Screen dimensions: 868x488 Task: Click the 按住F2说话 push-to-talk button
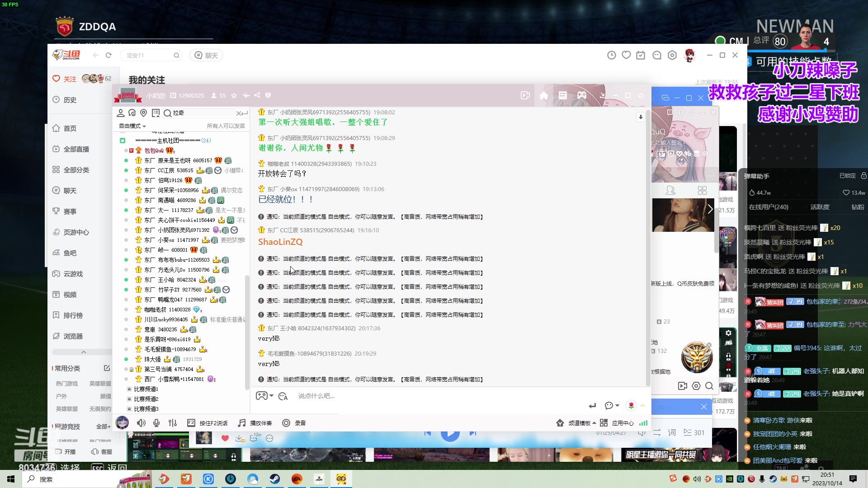(x=207, y=423)
